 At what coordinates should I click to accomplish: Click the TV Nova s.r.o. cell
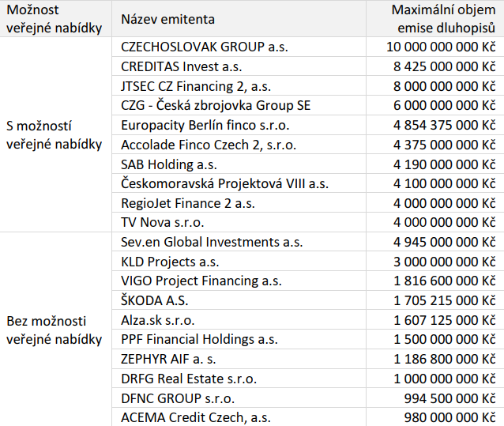pyautogui.click(x=162, y=222)
